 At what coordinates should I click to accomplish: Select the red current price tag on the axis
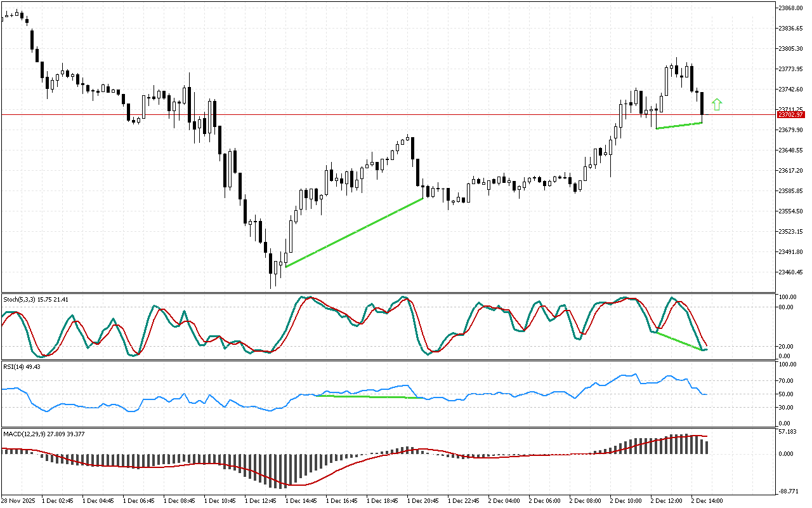point(790,115)
